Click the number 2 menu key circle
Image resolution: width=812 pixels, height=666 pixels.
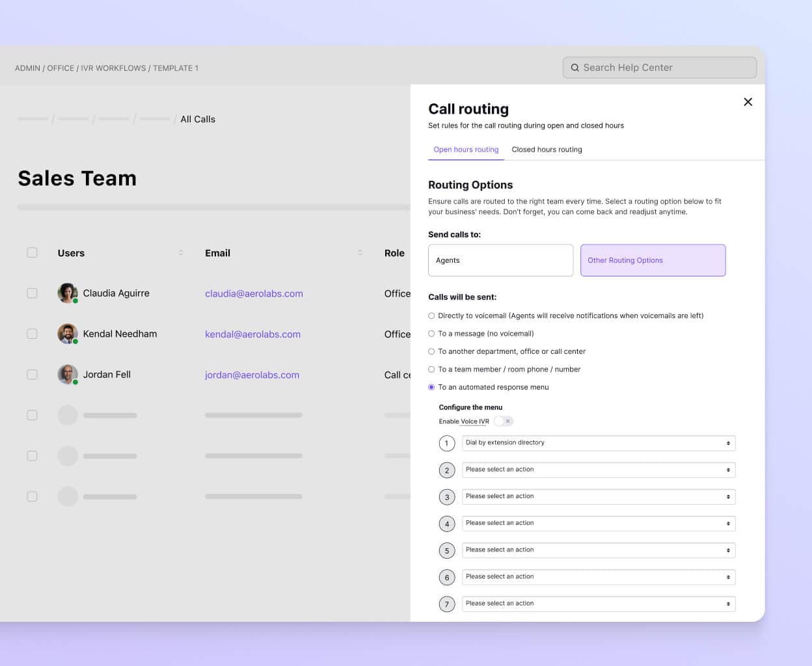[x=446, y=470]
